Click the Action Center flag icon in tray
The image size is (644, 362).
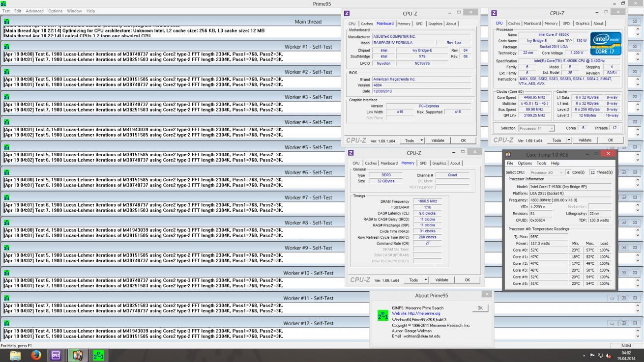[592, 356]
